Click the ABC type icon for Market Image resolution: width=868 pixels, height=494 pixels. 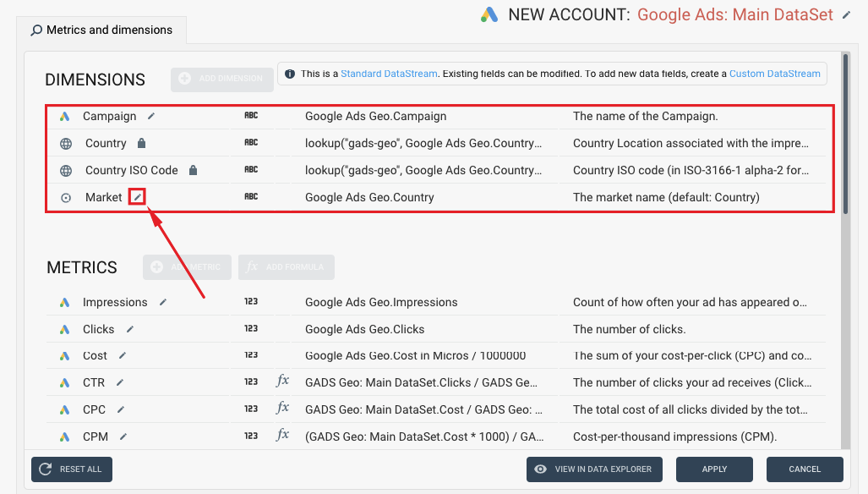pos(251,196)
